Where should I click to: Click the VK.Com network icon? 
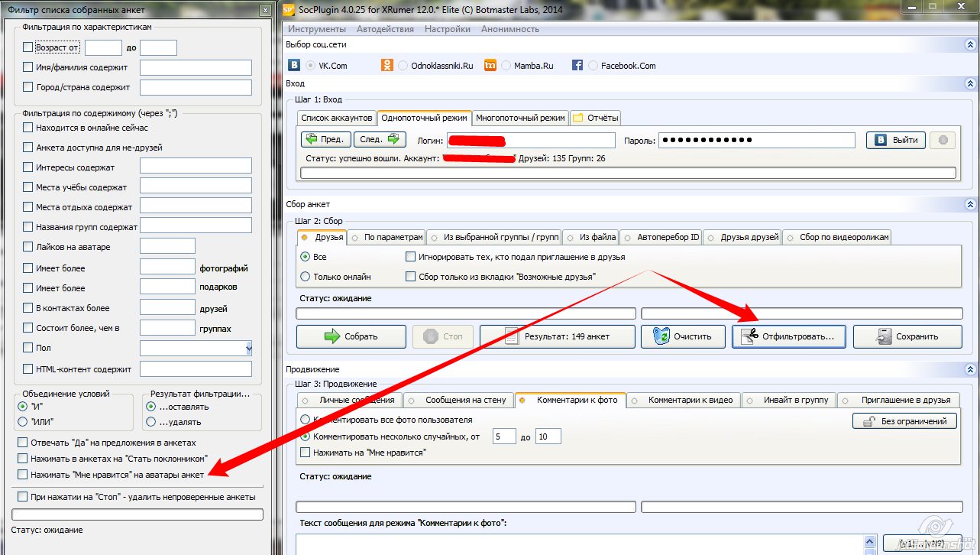coord(295,66)
